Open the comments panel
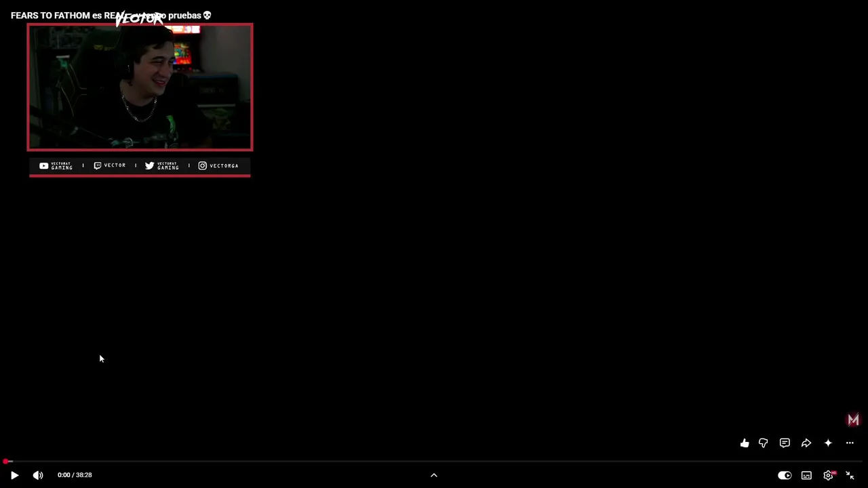 (785, 443)
